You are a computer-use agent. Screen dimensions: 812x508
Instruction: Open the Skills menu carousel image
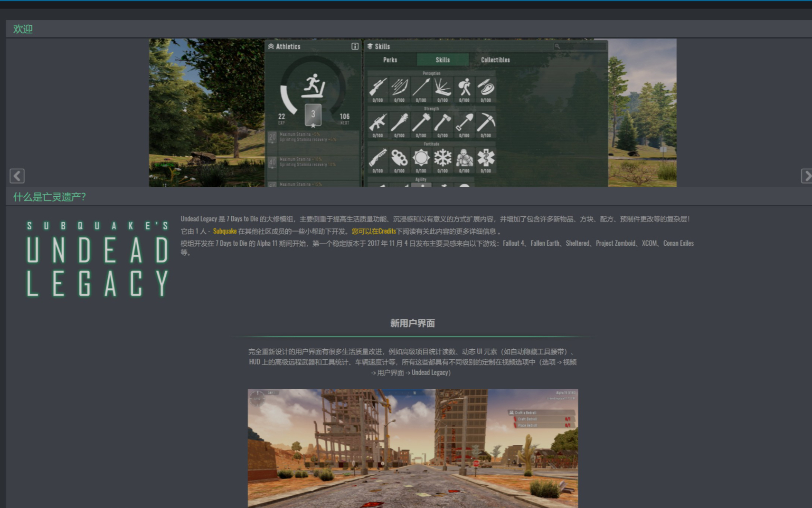pos(413,113)
